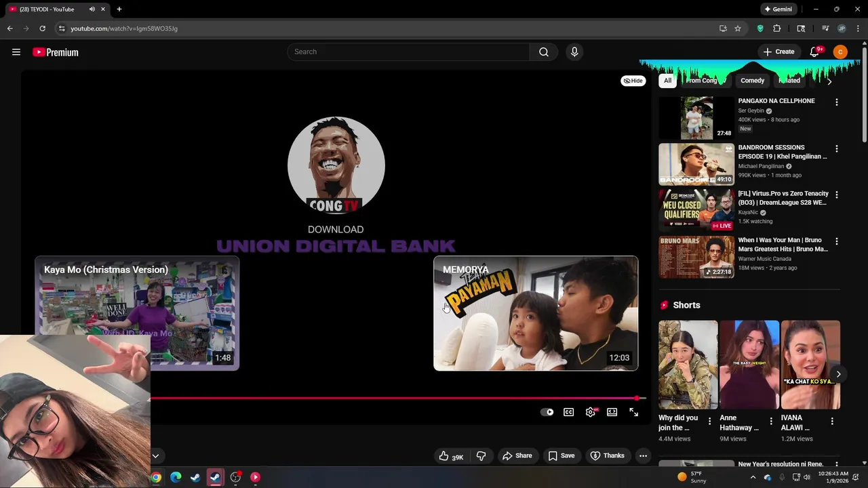This screenshot has height=488, width=868.
Task: Open options for Virtus.Pro vs Zero Tenacity
Action: (x=836, y=195)
